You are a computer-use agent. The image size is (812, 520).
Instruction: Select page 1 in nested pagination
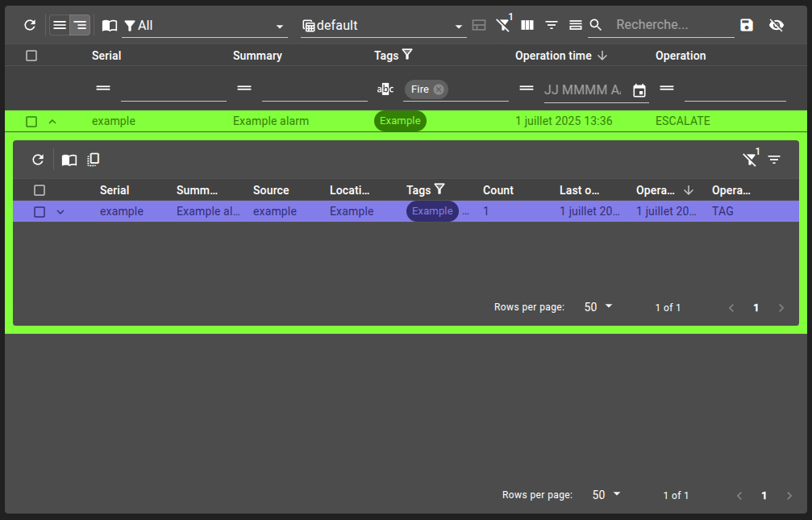click(x=756, y=308)
